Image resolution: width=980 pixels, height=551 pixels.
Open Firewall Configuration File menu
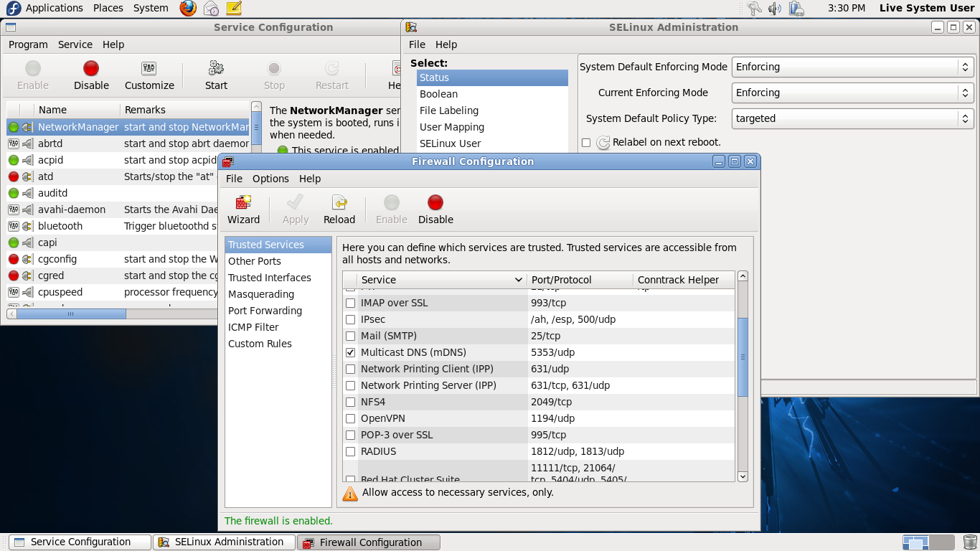(x=234, y=179)
